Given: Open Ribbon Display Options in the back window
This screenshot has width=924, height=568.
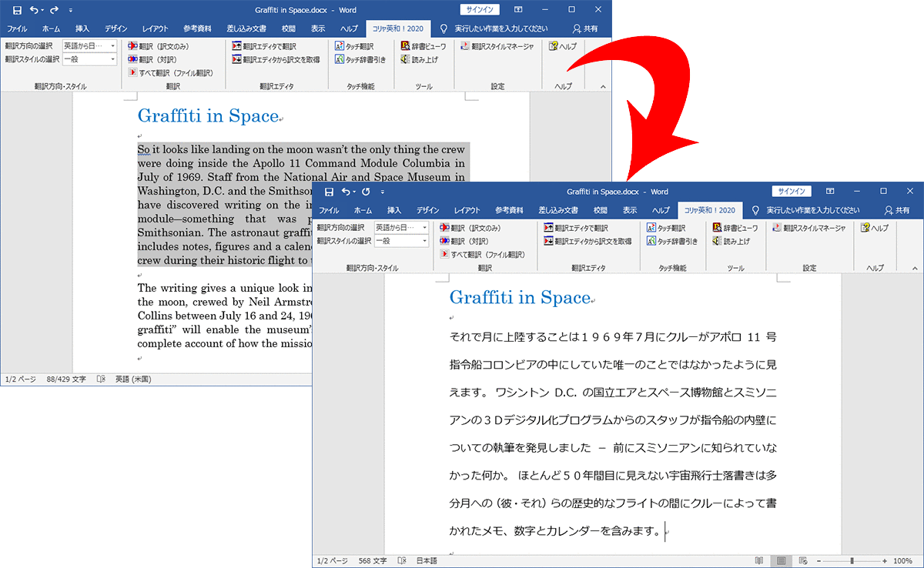Looking at the screenshot, I should [517, 10].
